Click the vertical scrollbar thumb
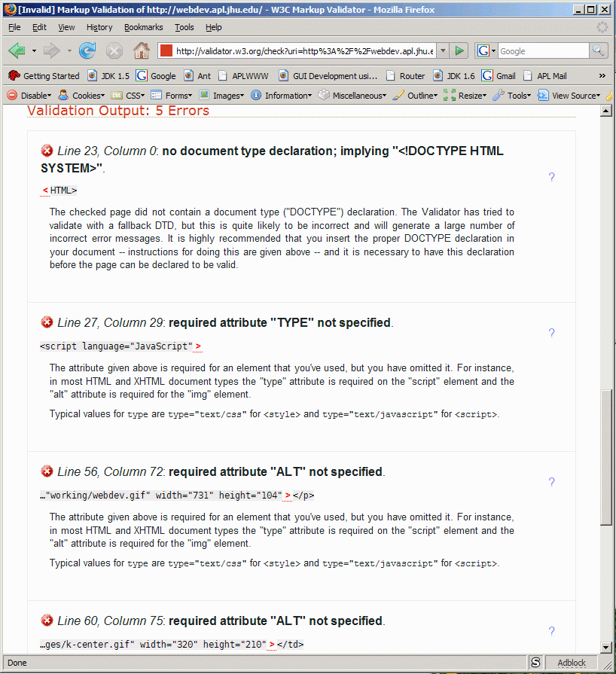Image resolution: width=616 pixels, height=674 pixels. (605, 457)
